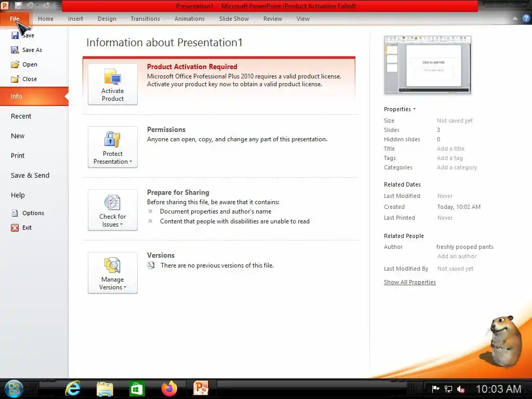The image size is (532, 399).
Task: Minimize the ribbon with the caret icon
Action: pos(515,19)
